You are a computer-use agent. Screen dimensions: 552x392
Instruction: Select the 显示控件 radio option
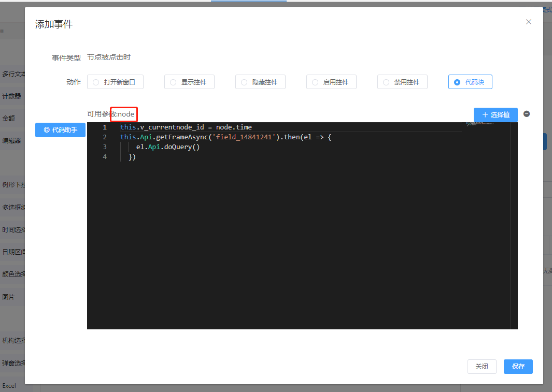tap(189, 82)
